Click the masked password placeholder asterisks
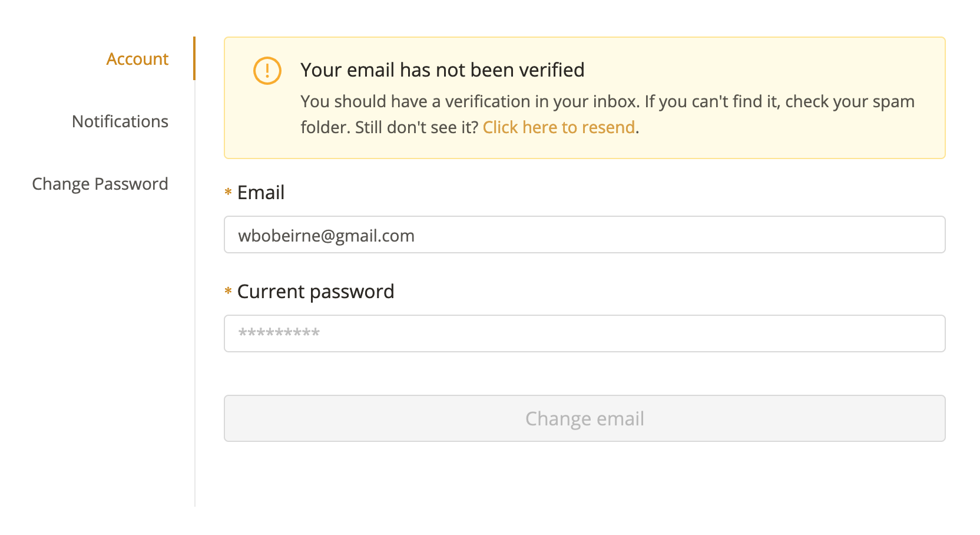 pos(279,333)
